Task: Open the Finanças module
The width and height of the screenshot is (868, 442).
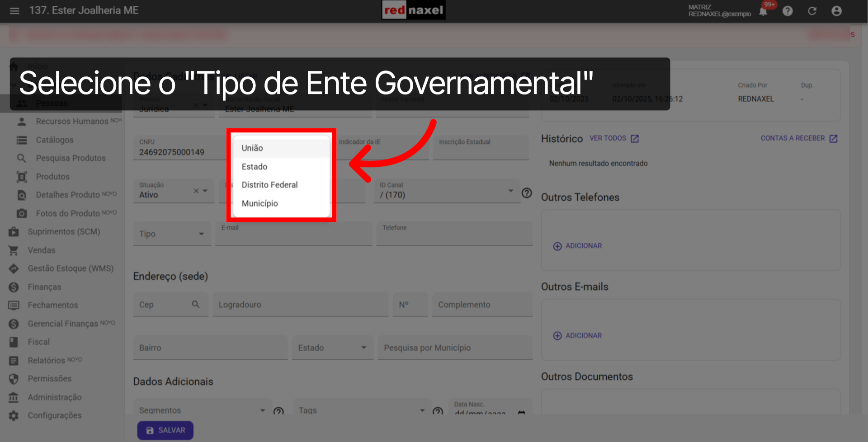Action: click(45, 287)
